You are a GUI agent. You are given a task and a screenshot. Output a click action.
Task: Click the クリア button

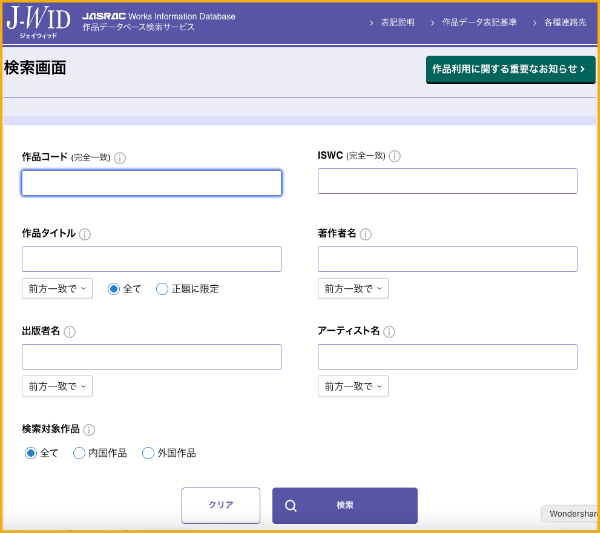pyautogui.click(x=221, y=505)
